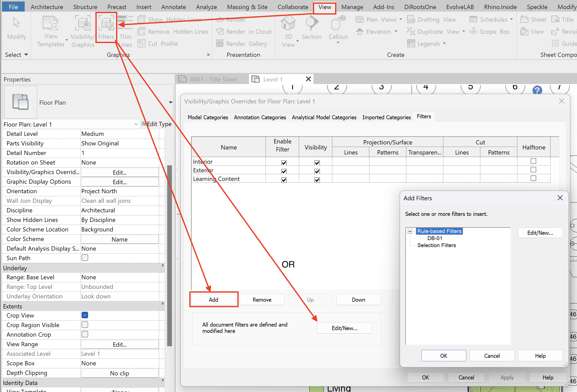Toggle Halftone checkbox for Exterior filter
This screenshot has width=577, height=392.
pos(533,170)
